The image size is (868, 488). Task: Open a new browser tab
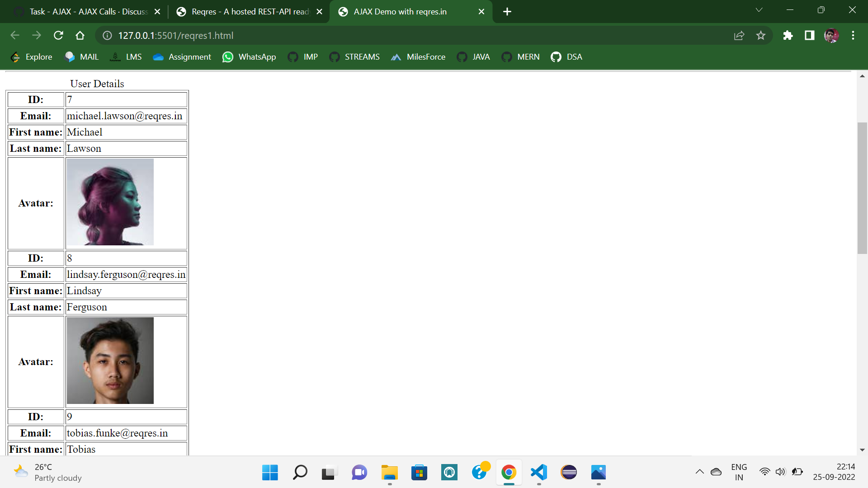tap(507, 12)
